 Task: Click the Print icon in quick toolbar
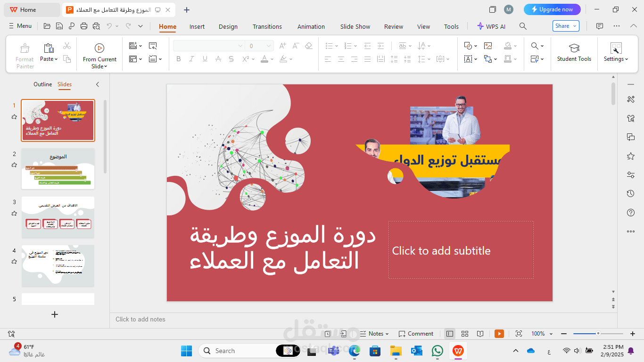pos(84,26)
